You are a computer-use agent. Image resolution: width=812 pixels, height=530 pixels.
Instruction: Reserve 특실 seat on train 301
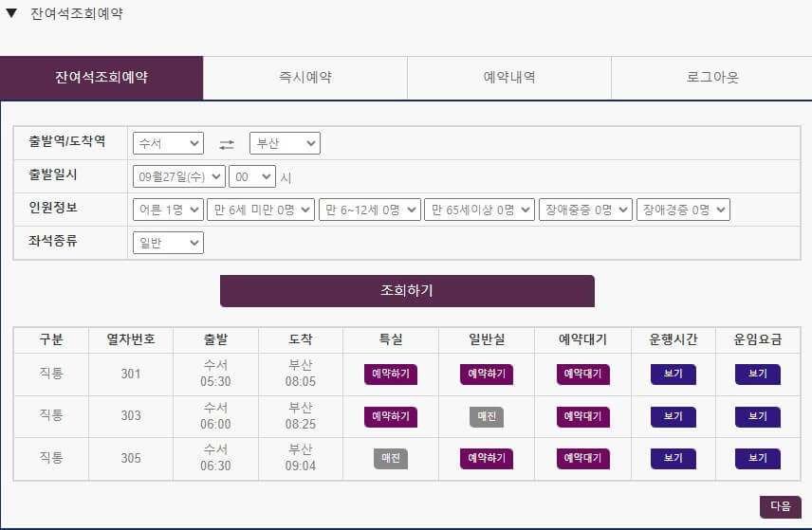coord(391,375)
